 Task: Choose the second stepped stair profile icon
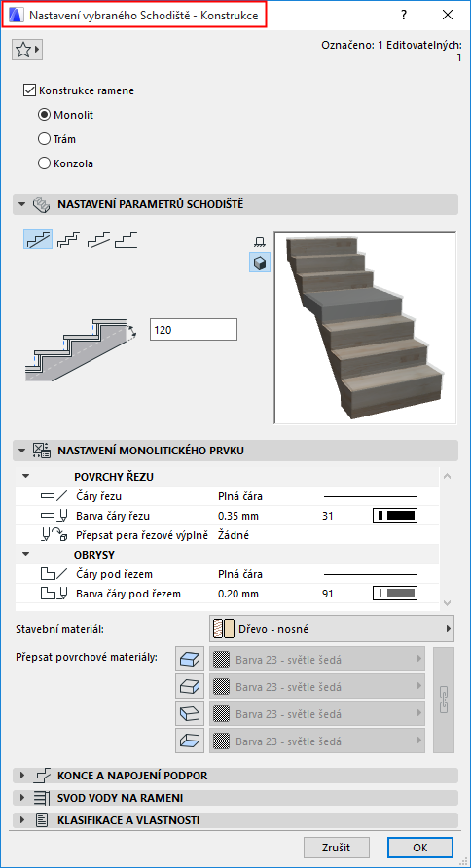68,239
